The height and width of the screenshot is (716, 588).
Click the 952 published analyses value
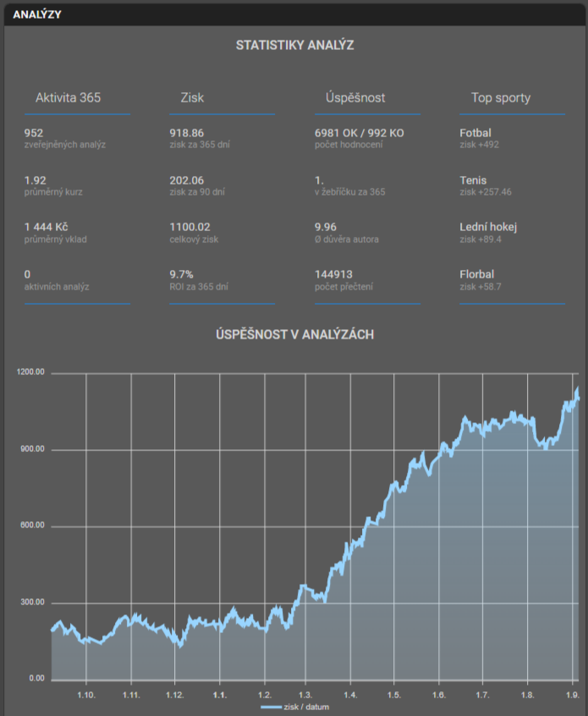(x=34, y=133)
